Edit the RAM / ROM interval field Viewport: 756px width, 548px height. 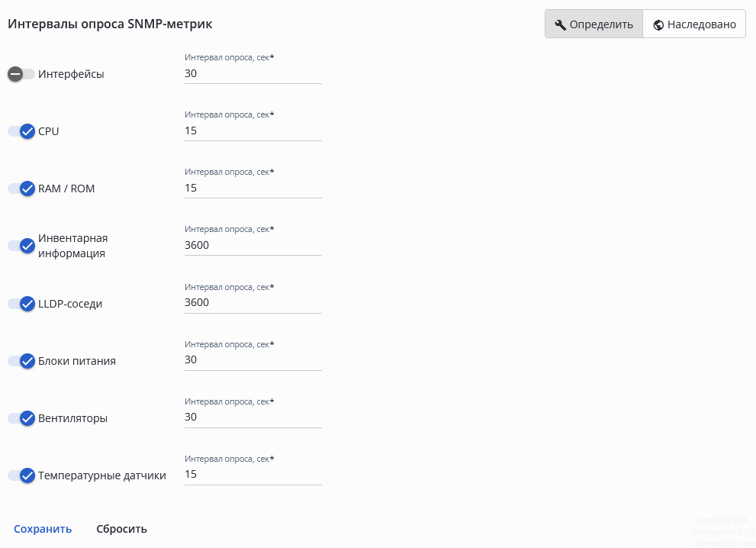pos(253,188)
